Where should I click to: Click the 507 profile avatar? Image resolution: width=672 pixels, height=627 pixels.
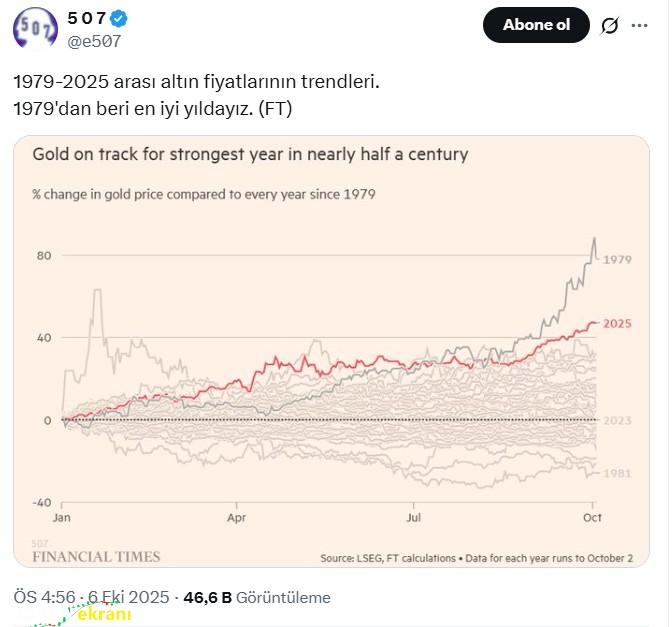pos(35,28)
